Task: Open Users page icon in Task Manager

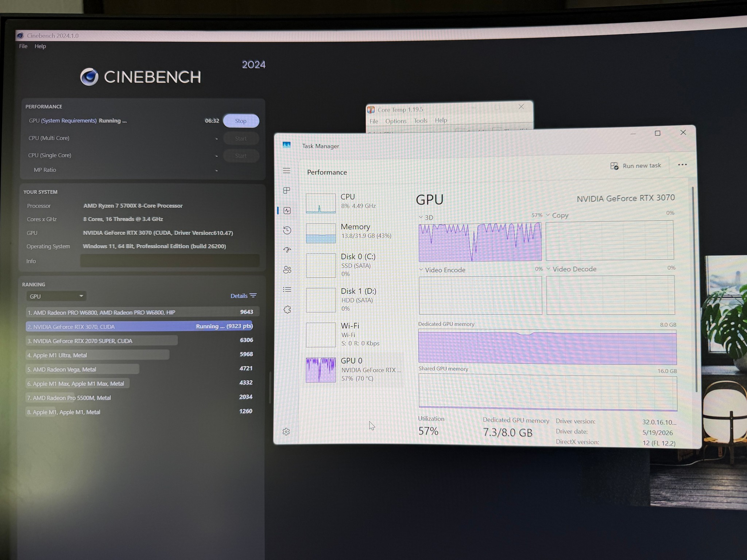Action: (x=287, y=270)
